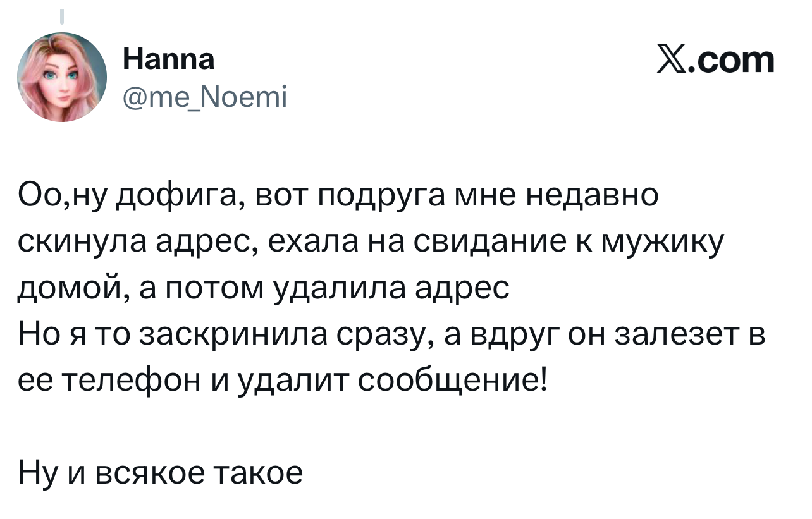Click the pink-haired profile avatar
This screenshot has height=519, width=812.
click(62, 77)
